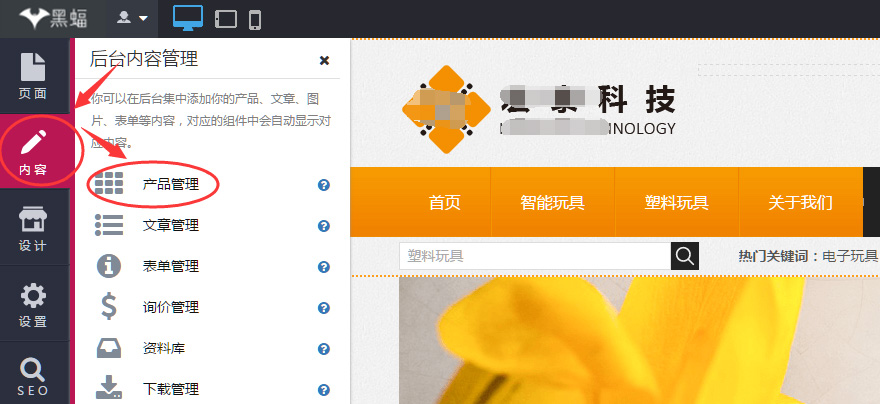Open 下载管理 download management
The height and width of the screenshot is (404, 880).
(170, 389)
